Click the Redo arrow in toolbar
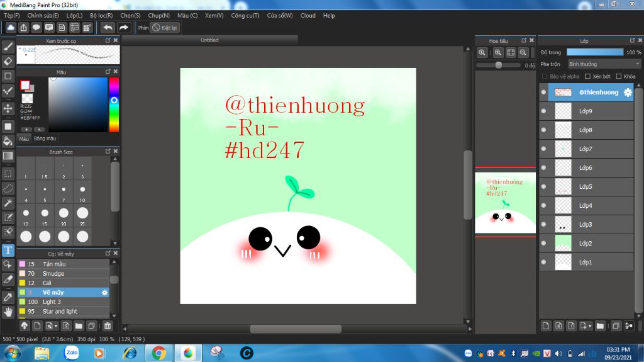Viewport: 644px width, 362px height. coord(124,28)
